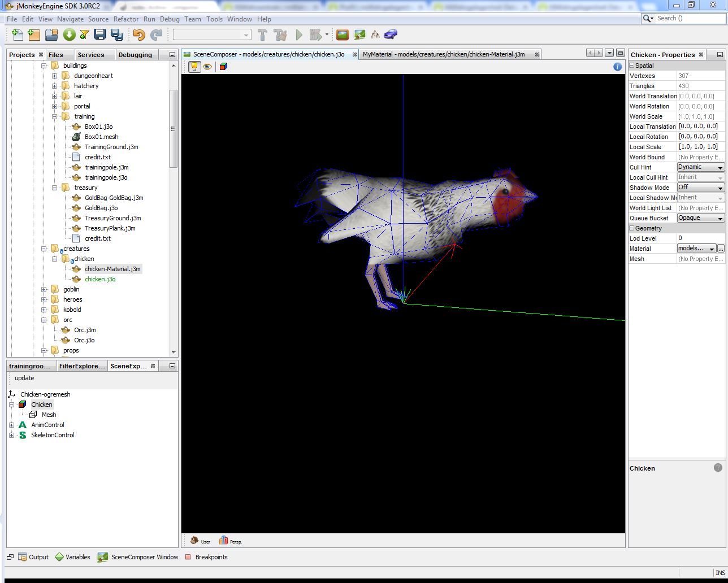The height and width of the screenshot is (583, 728).
Task: Click the Undo arrow icon
Action: click(138, 35)
